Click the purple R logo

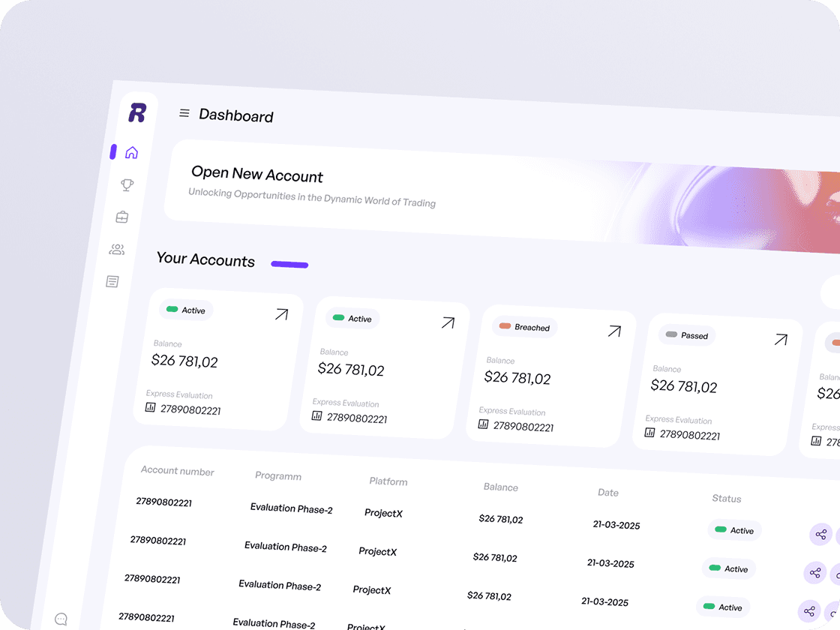(138, 112)
